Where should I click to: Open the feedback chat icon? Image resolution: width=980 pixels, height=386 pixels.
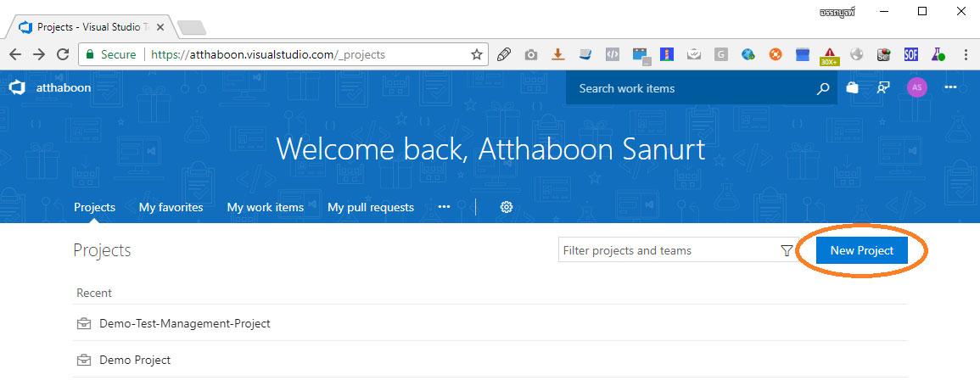tap(883, 87)
